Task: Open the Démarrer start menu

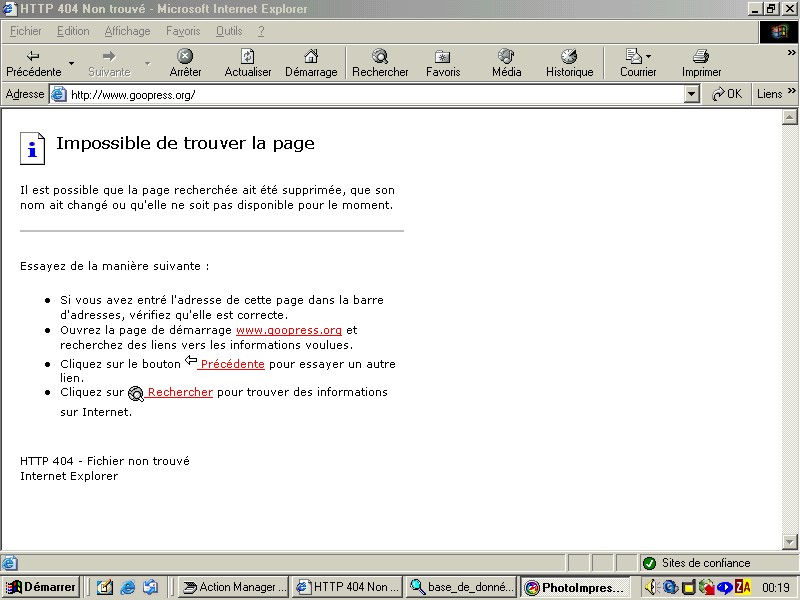Action: 40,587
